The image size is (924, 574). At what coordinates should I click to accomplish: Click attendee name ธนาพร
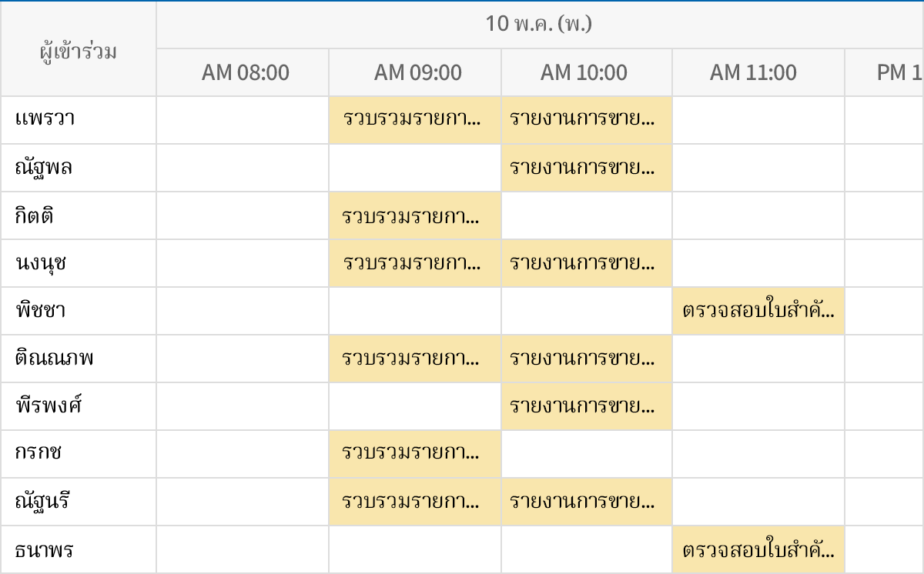point(45,549)
